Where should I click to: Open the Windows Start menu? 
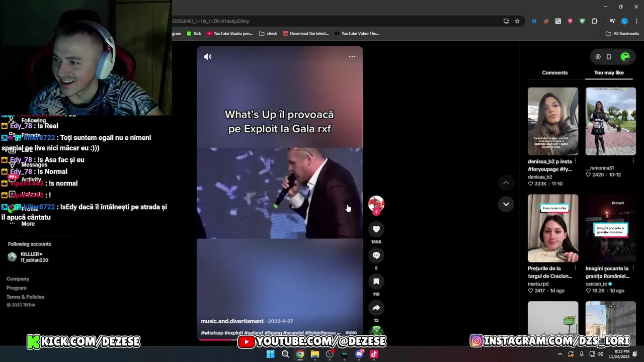coord(271,354)
